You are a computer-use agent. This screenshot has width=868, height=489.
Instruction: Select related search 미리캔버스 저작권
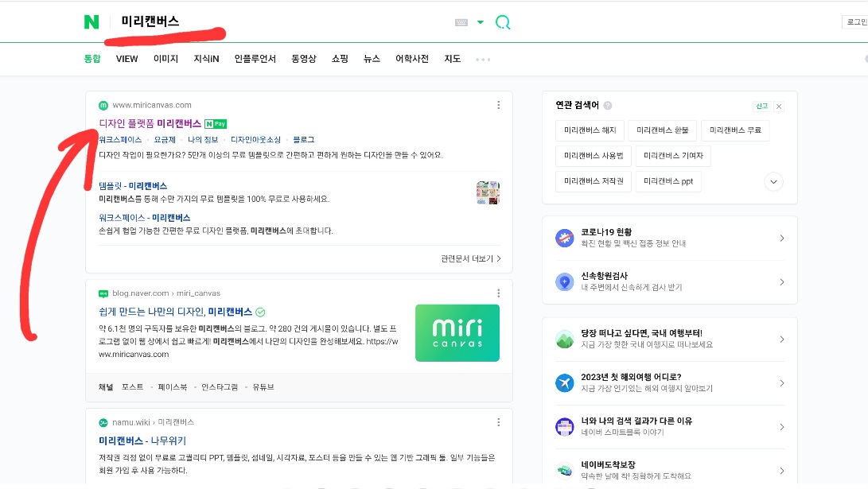[x=594, y=181]
